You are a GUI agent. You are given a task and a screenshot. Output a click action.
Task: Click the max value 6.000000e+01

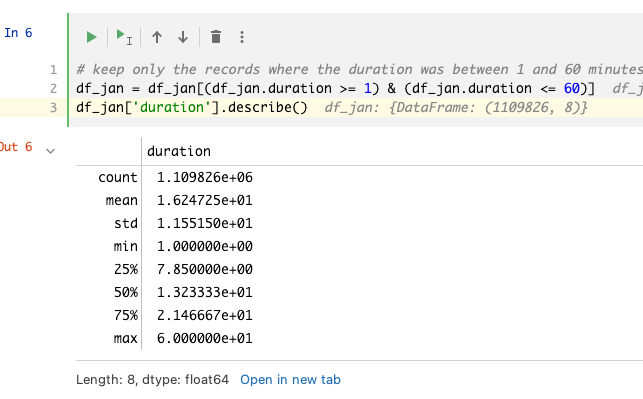coord(205,338)
